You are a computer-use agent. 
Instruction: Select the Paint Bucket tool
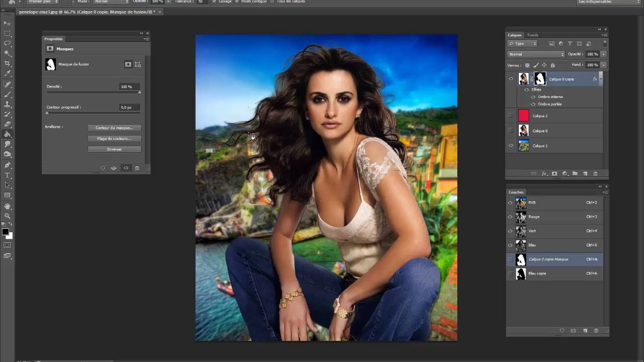(x=8, y=134)
